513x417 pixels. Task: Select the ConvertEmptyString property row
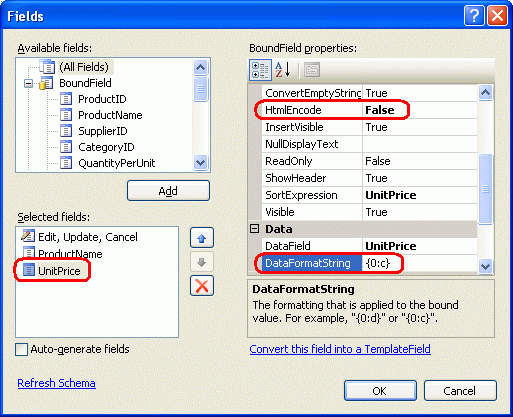click(x=369, y=93)
